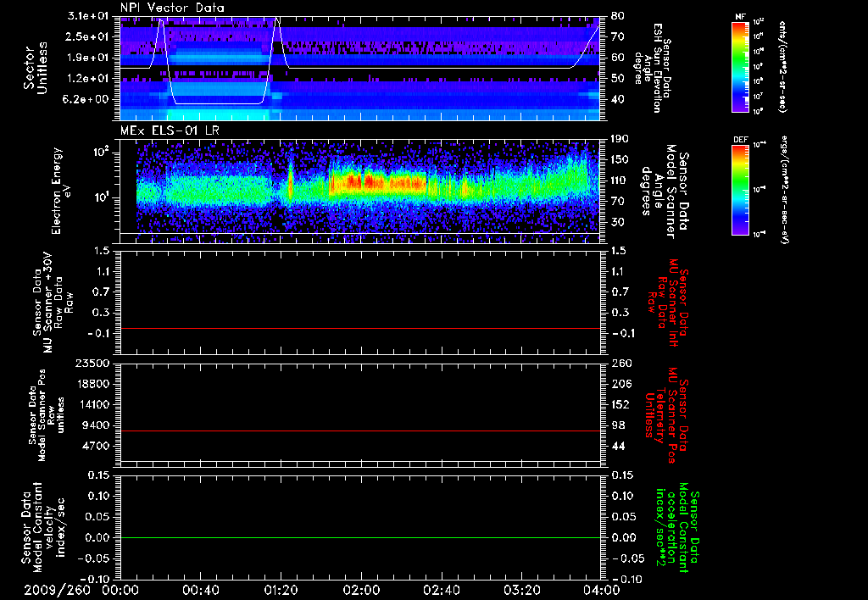Click the '1.2e+01' sector tick label
This screenshot has width=868, height=600.
pos(88,78)
